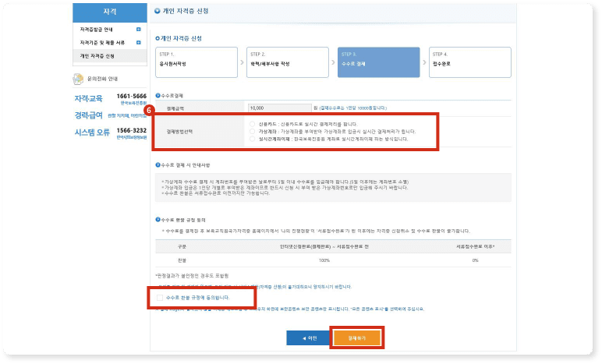This screenshot has height=364, width=602.
Task: Select the 가상계좌 payment radio button
Action: [x=252, y=131]
